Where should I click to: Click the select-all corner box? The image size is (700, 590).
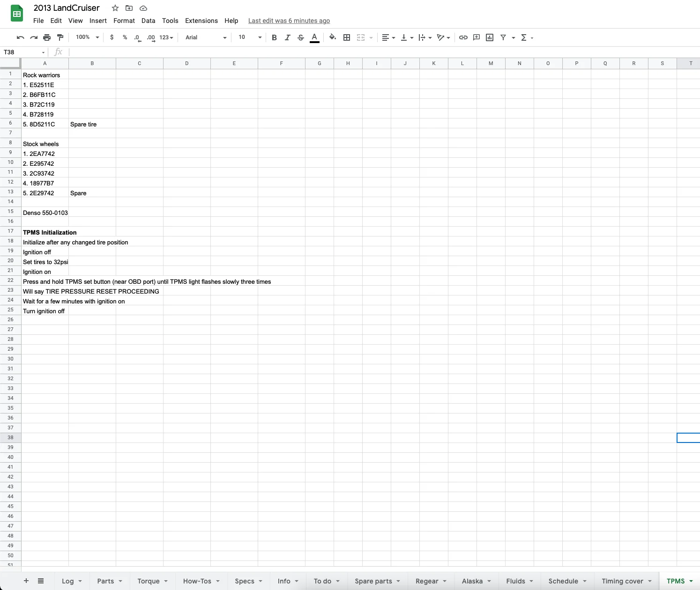tap(10, 63)
